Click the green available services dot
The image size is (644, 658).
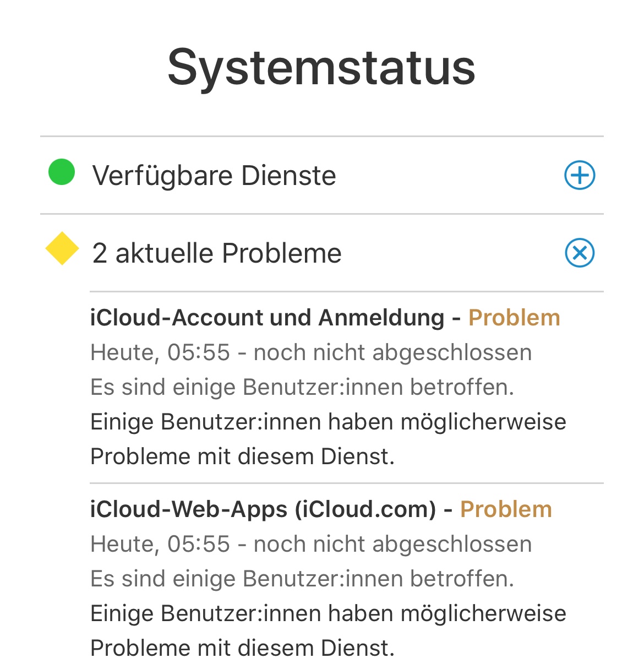click(x=62, y=172)
